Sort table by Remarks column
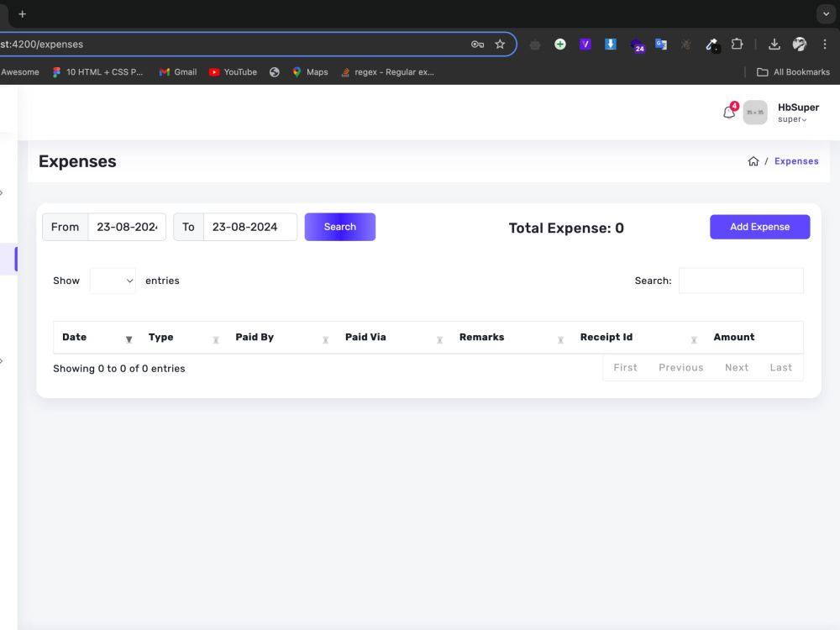 click(512, 338)
